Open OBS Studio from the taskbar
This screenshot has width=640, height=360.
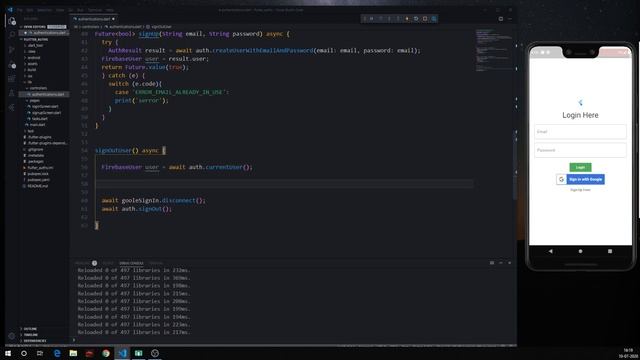(x=155, y=353)
